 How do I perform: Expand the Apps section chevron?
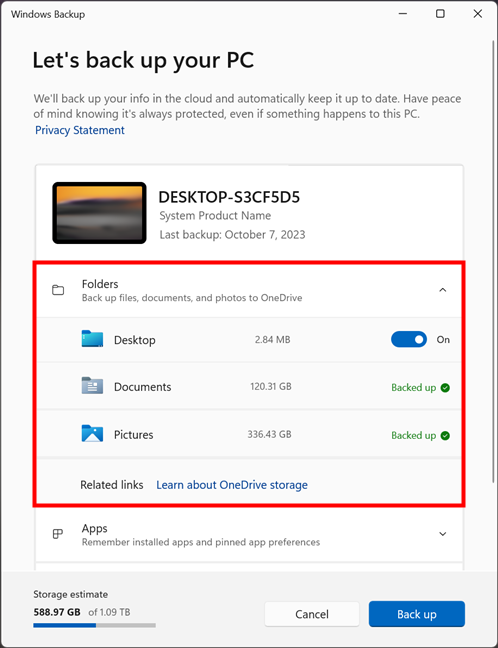[443, 534]
